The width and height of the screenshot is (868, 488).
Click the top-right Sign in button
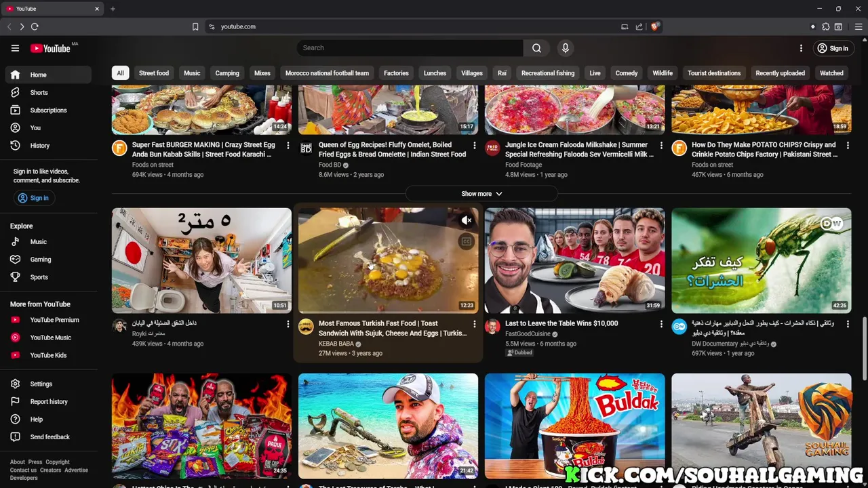(833, 48)
